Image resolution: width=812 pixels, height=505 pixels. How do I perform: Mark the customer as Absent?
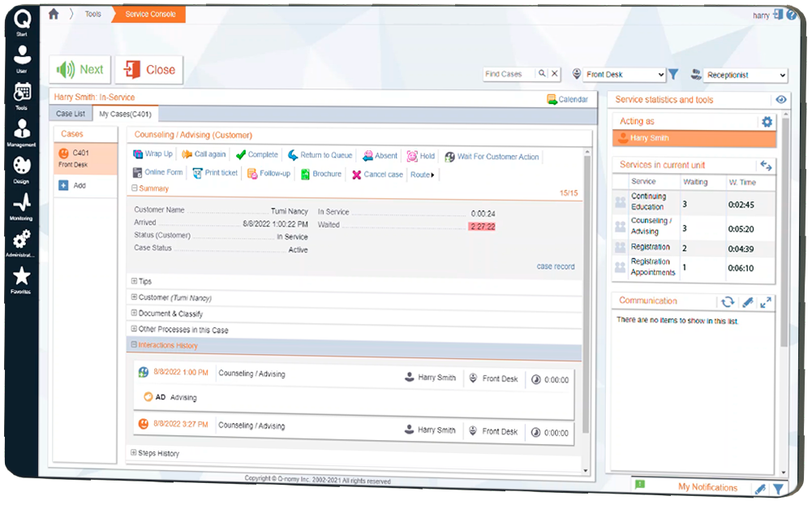pyautogui.click(x=380, y=156)
